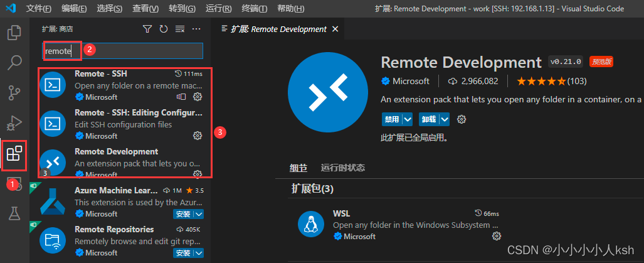Image resolution: width=644 pixels, height=263 pixels.
Task: Open the 帮助(H) menu
Action: point(291,8)
